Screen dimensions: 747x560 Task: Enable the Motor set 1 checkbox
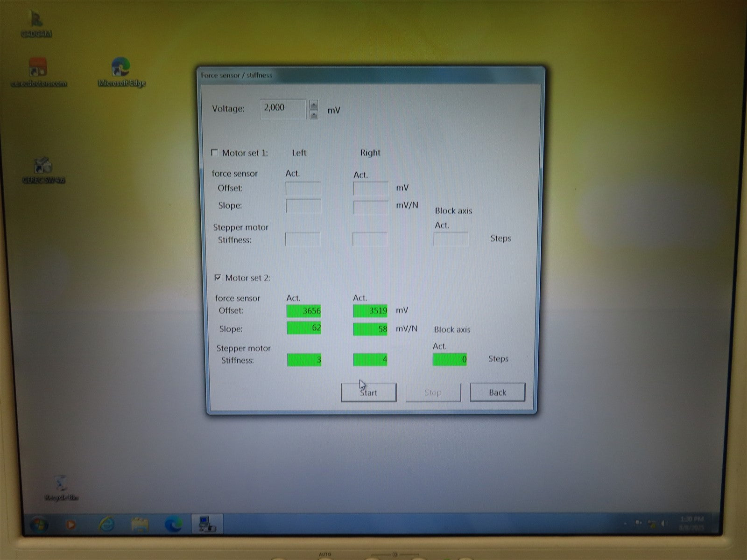click(214, 153)
